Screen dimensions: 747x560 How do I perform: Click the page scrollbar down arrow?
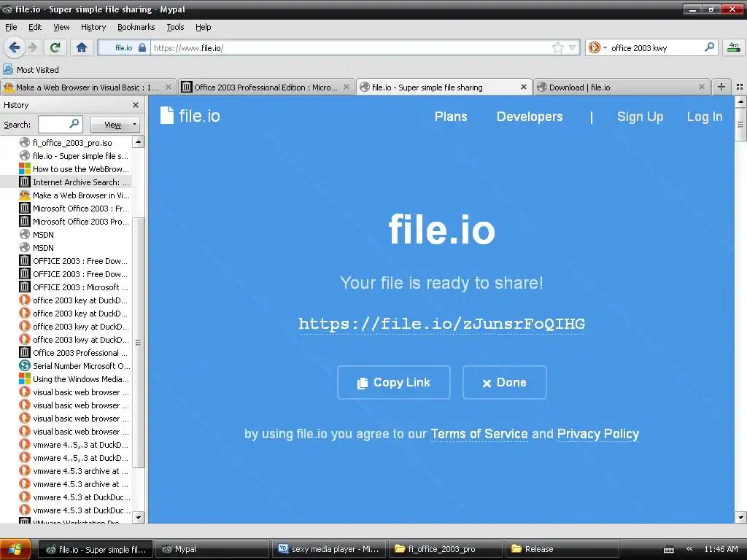pyautogui.click(x=741, y=518)
